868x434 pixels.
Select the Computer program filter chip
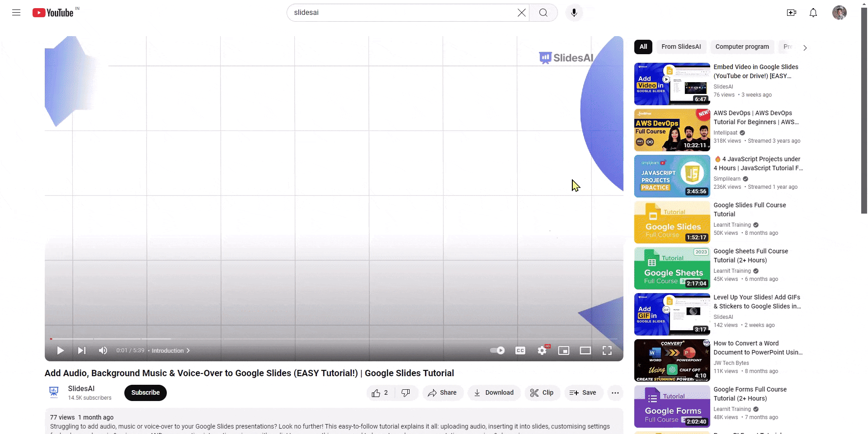742,47
